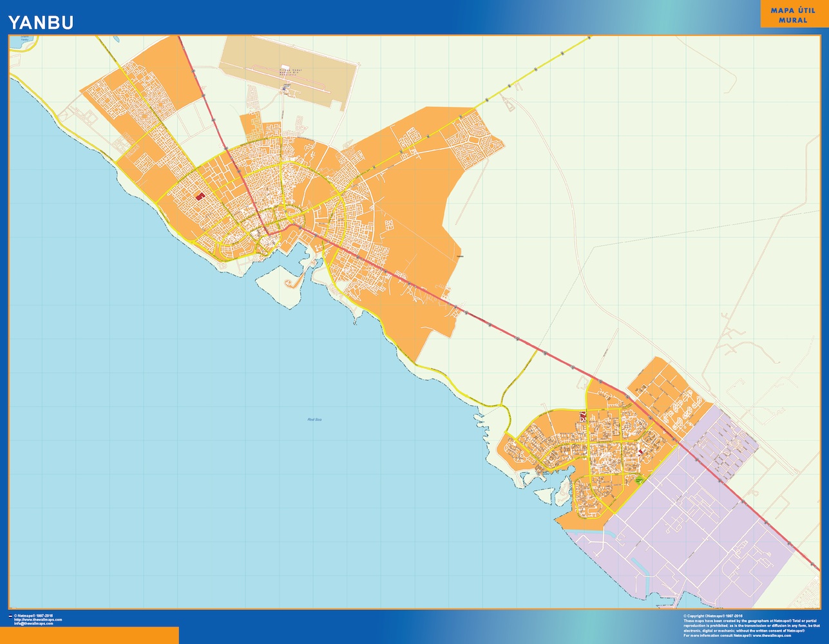Select the runway of Prince Abdul Mohsin Airport
The image size is (829, 644).
pyautogui.click(x=288, y=80)
